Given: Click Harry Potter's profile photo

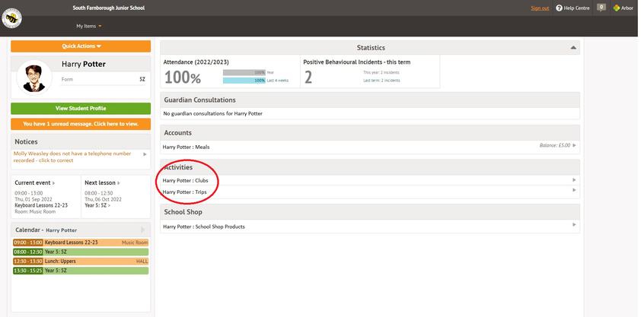Looking at the screenshot, I should (x=34, y=78).
